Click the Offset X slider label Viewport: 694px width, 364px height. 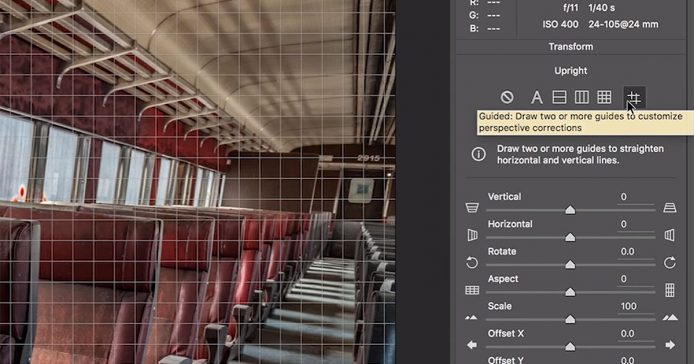click(x=505, y=334)
